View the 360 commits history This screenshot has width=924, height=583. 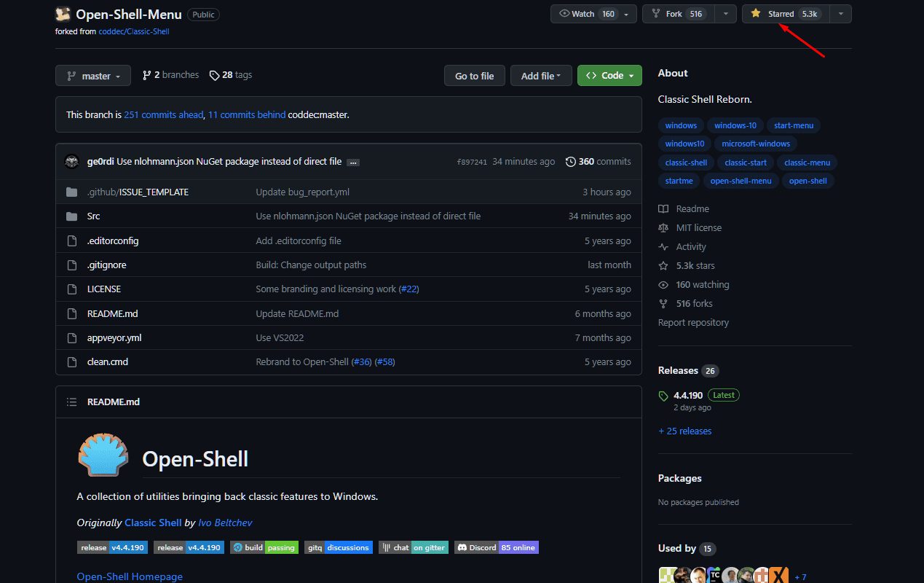click(599, 162)
